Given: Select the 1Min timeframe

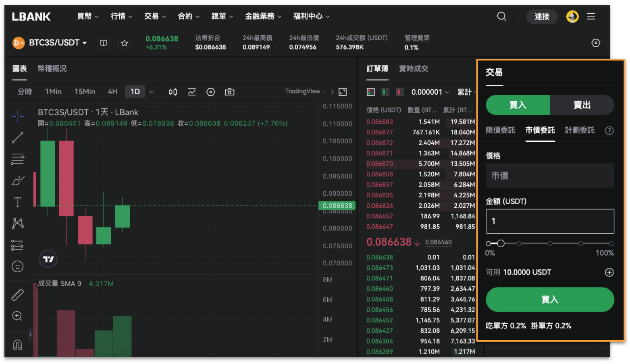Looking at the screenshot, I should 53,92.
